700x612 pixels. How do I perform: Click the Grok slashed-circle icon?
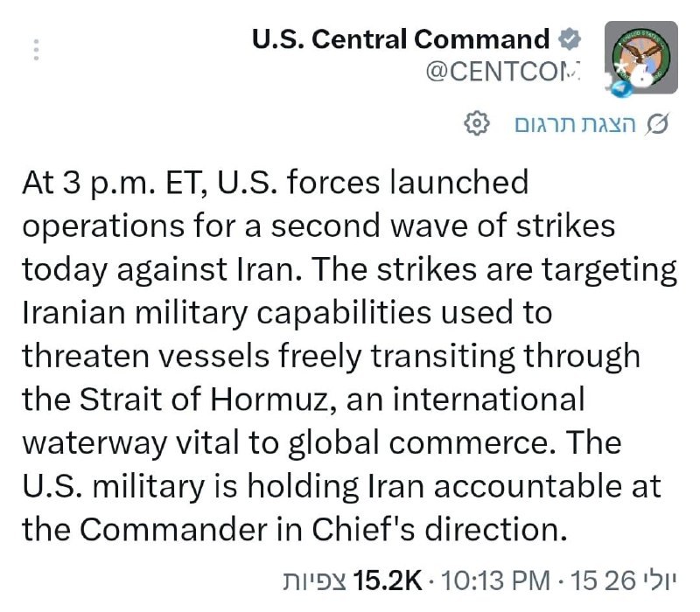657,123
